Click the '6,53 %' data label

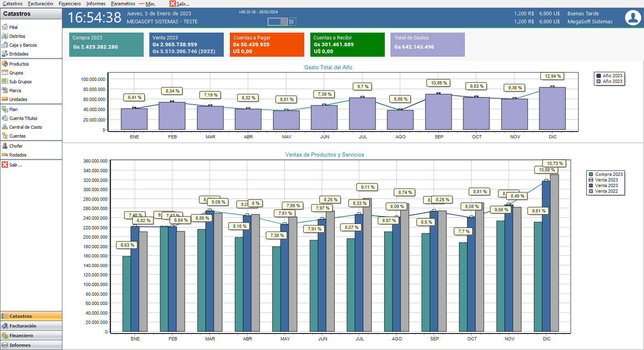(128, 245)
